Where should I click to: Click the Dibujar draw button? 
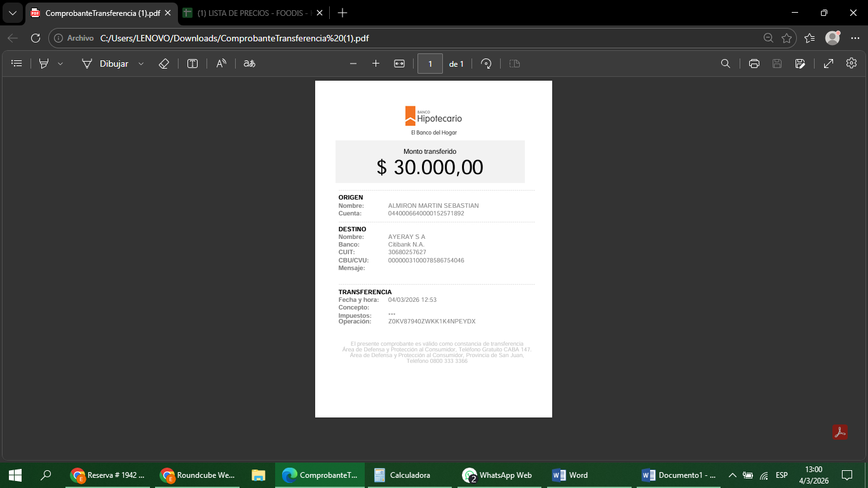[x=105, y=64]
